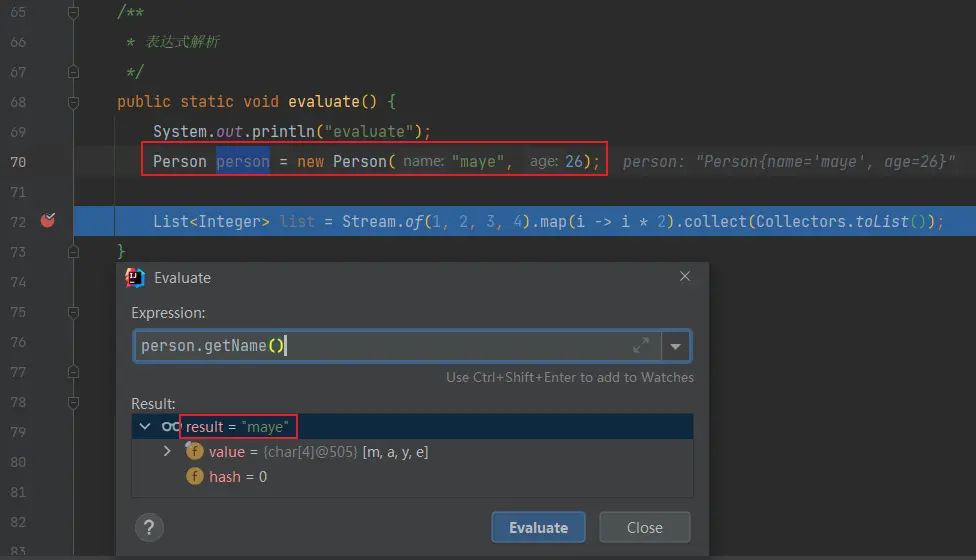Select the hash = 0 row
This screenshot has width=976, height=560.
tap(412, 477)
